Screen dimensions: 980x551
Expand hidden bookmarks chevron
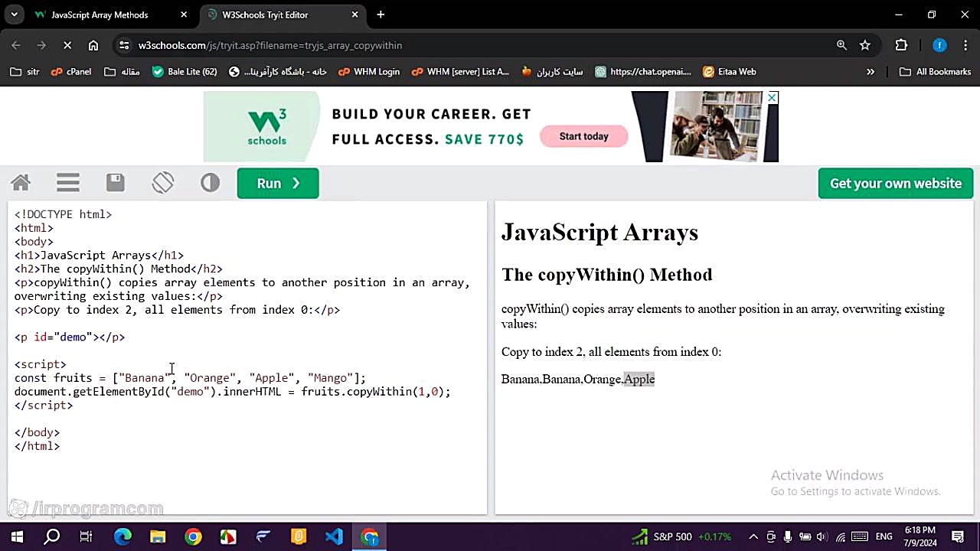coord(871,71)
